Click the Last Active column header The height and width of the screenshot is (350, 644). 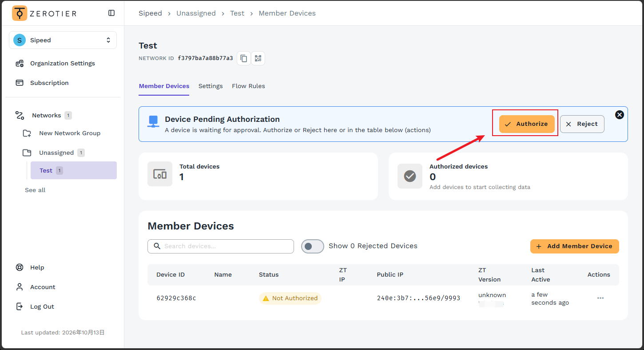tap(541, 275)
